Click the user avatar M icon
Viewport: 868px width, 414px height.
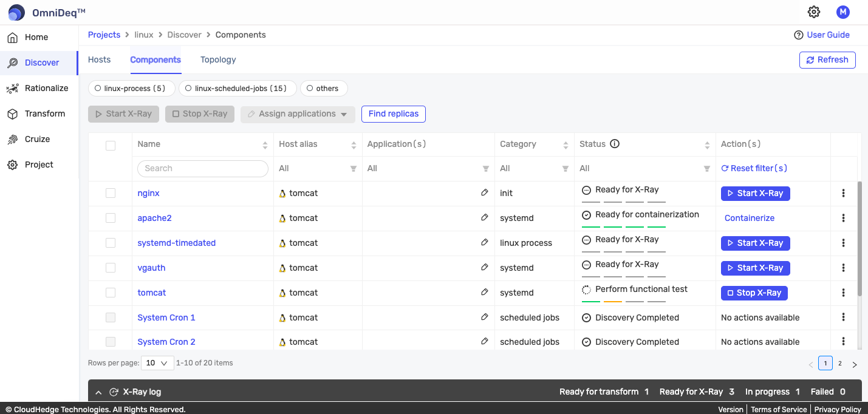tap(842, 12)
